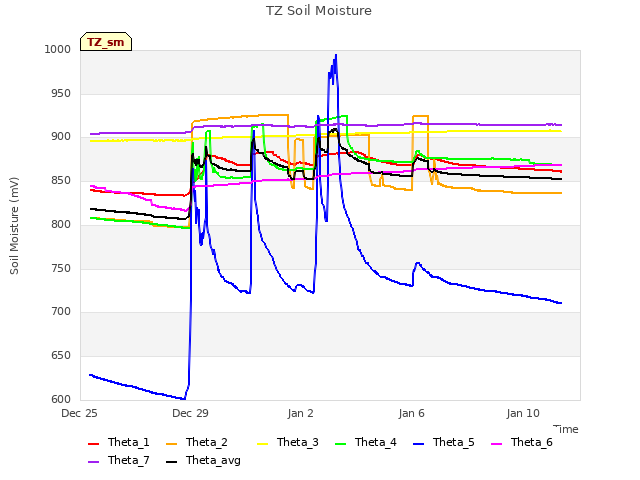Click the 600 y-axis tick label
Screen dimensions: 640x480
coord(61,400)
